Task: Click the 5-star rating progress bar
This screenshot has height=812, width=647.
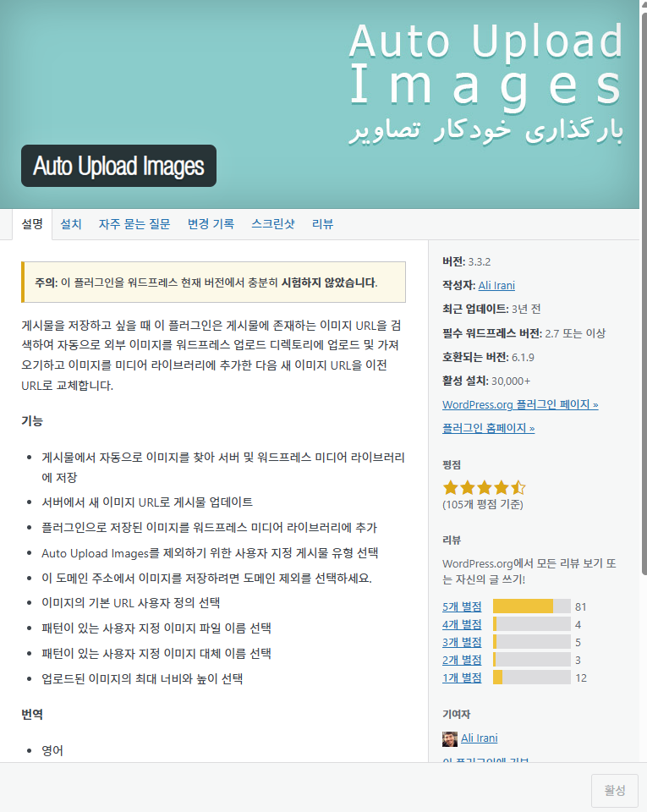Action: (531, 606)
